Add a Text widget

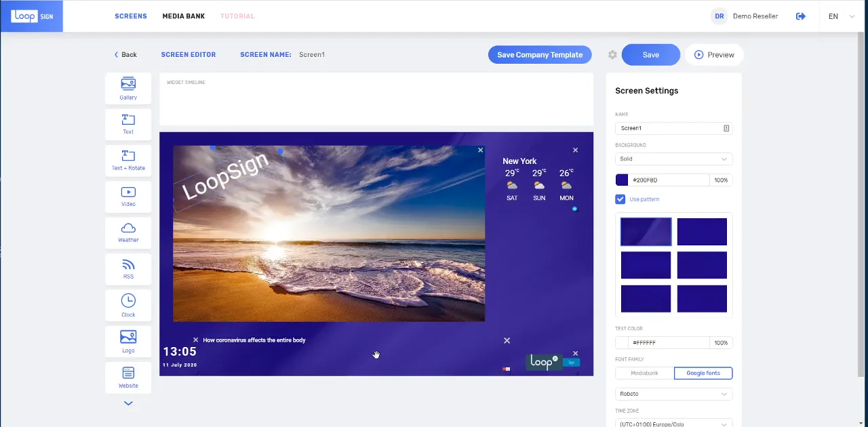coord(128,125)
